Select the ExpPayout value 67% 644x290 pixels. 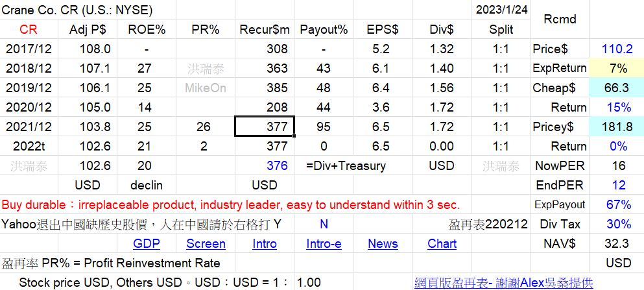(617, 204)
